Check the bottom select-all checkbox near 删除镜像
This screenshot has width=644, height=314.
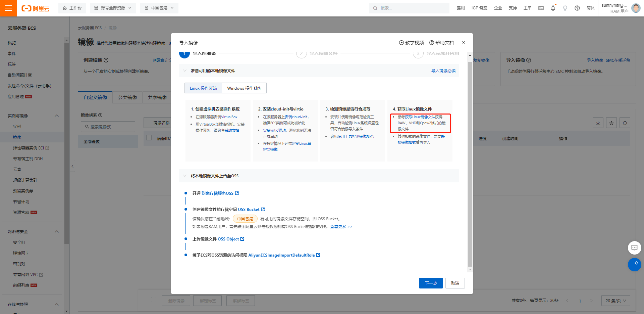coord(154,300)
